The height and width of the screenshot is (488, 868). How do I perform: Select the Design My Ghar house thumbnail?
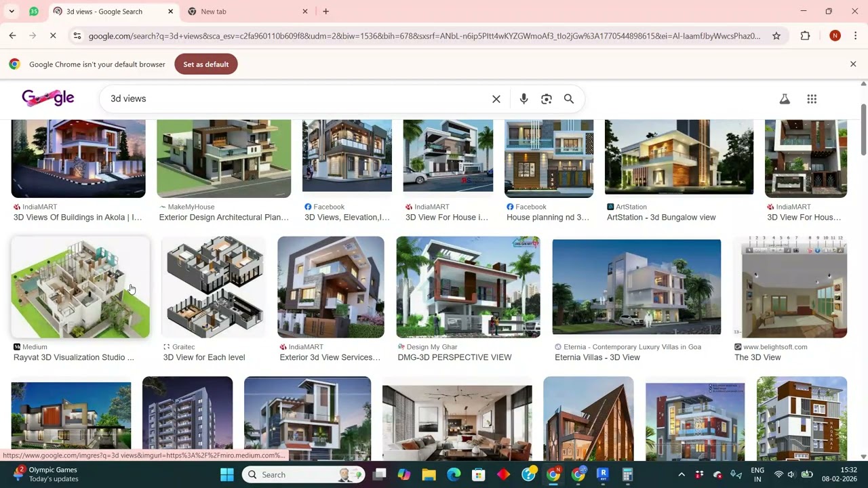(468, 287)
